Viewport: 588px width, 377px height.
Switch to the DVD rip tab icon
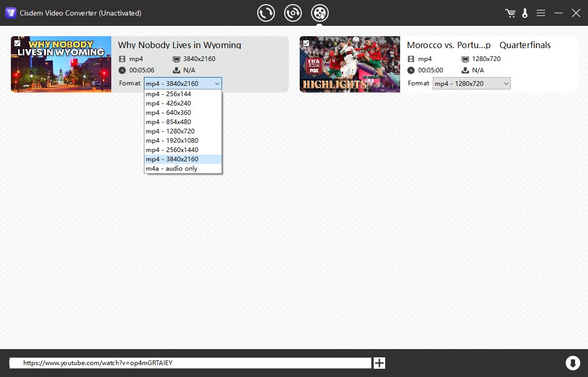tap(293, 13)
